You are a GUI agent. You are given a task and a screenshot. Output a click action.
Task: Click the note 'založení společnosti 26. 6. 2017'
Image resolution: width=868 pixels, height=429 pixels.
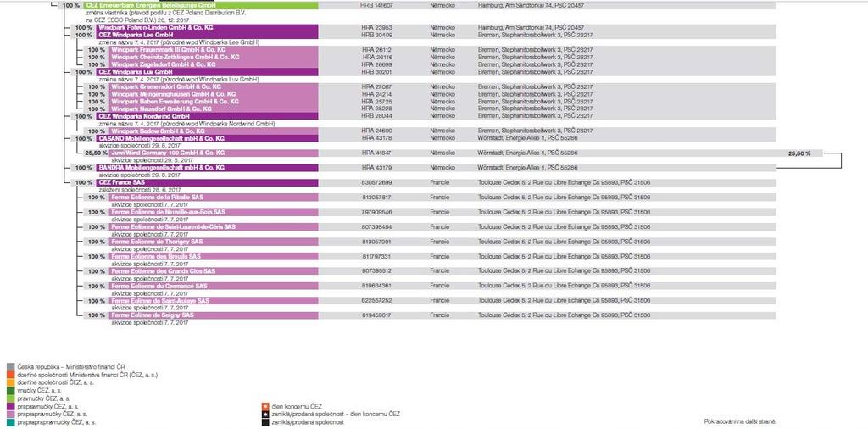click(141, 190)
